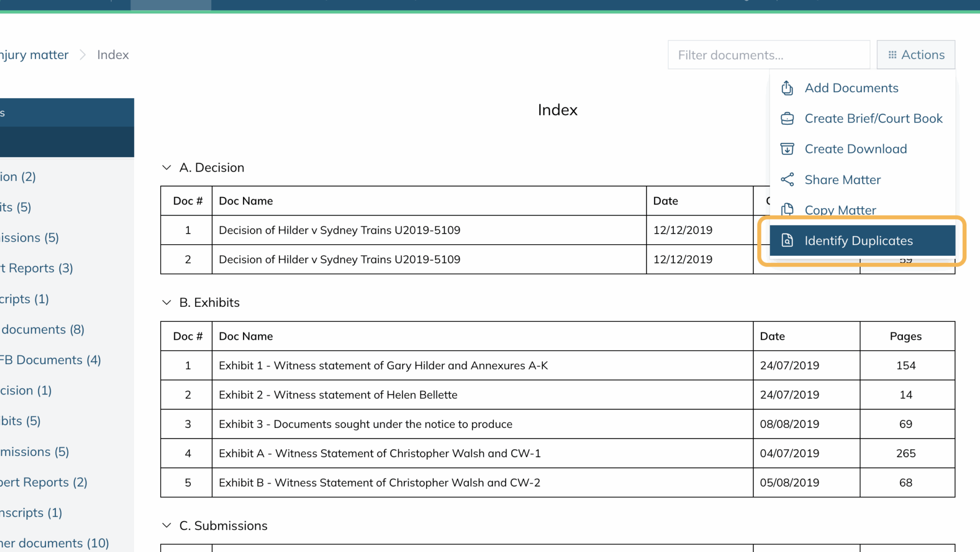Select FB Documents (4) in sidebar
Screen dimensions: 980x552
[x=51, y=360]
